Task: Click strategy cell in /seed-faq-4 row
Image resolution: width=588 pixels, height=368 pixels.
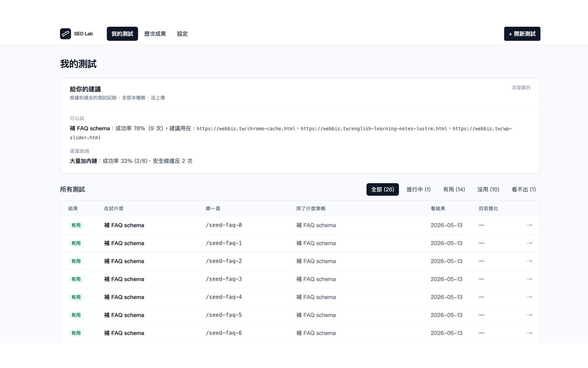Action: pyautogui.click(x=316, y=297)
